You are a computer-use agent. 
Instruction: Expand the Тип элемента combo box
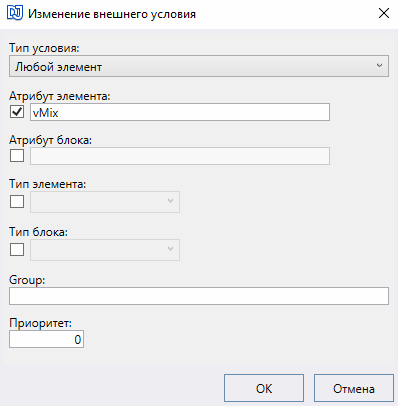point(105,202)
